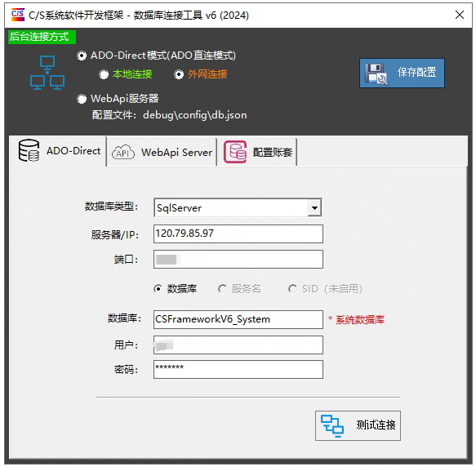This screenshot has height=467, width=476.
Task: Click the 数据库 name input field
Action: (238, 319)
